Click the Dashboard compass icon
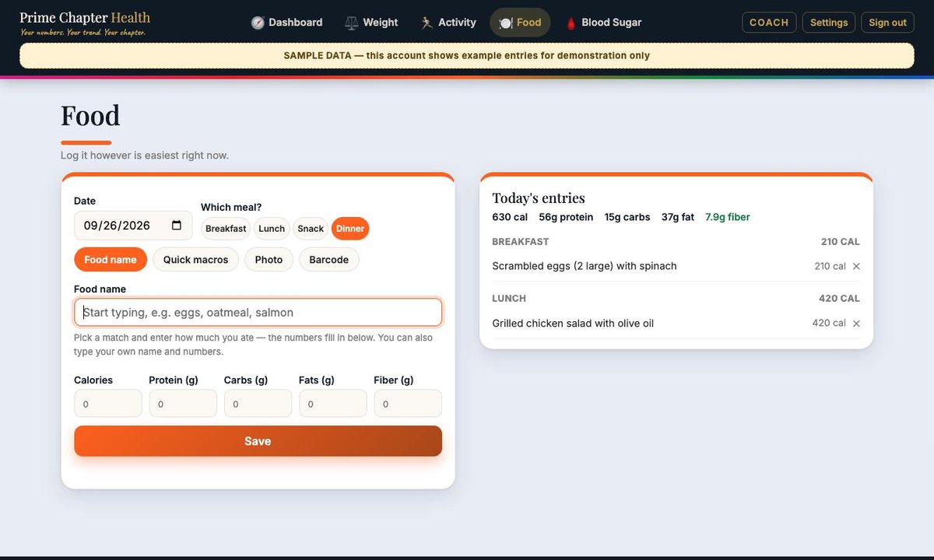Screen dimensions: 934x560 coord(258,23)
